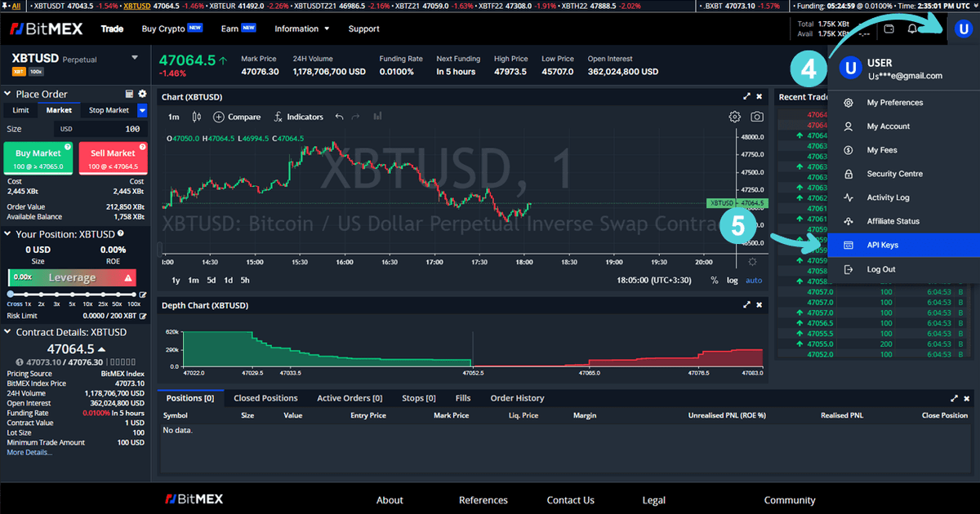Open Security Centre from the user menu

tap(904, 174)
